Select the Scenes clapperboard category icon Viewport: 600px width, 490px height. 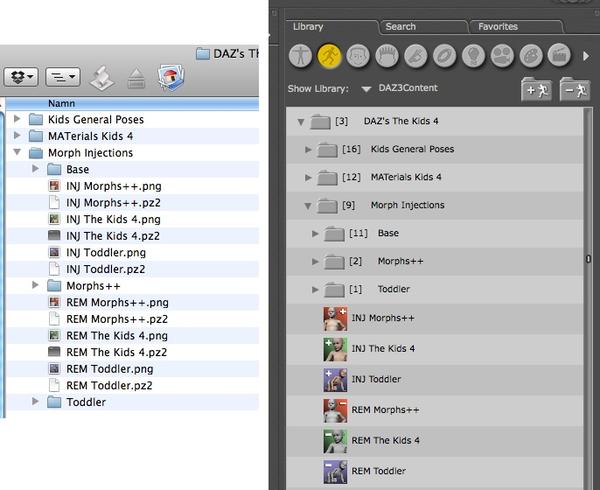(559, 56)
